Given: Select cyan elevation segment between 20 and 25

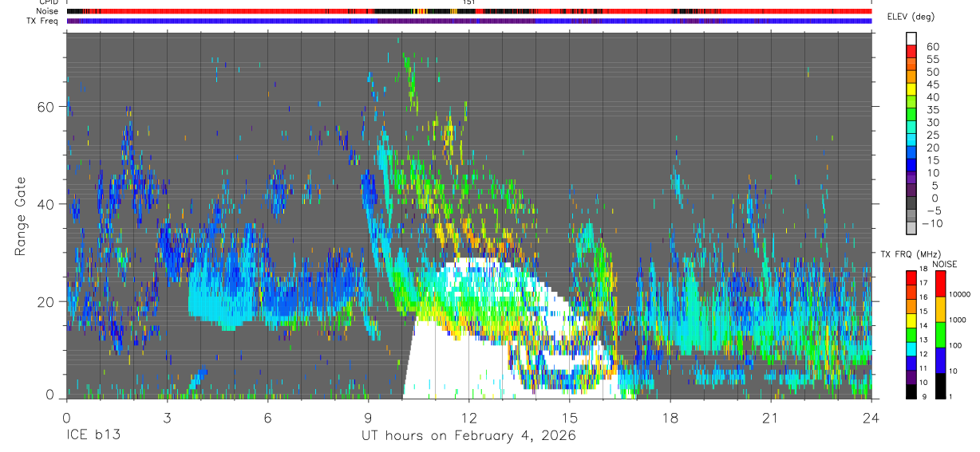Looking at the screenshot, I should pos(911,140).
